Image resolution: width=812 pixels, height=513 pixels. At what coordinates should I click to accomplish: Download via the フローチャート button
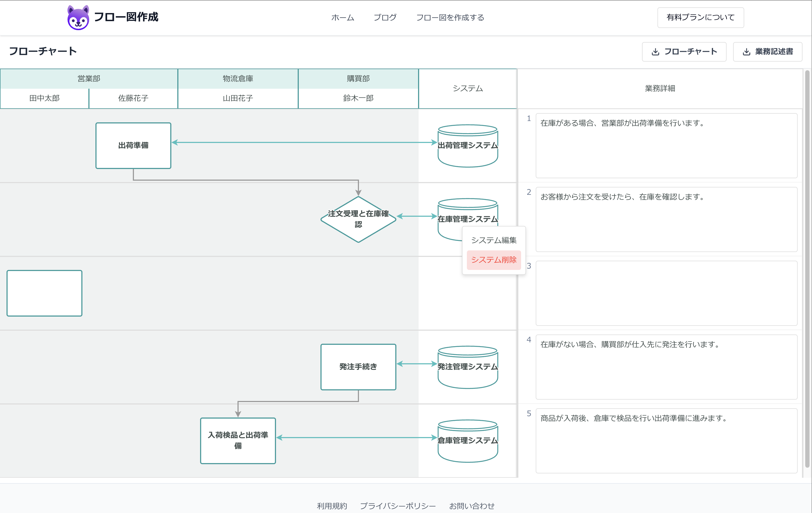point(684,52)
